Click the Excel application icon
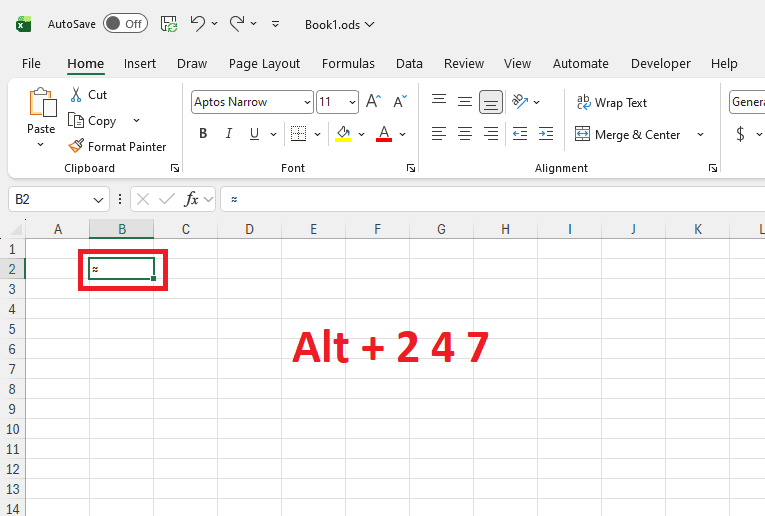The width and height of the screenshot is (765, 516). [x=23, y=24]
